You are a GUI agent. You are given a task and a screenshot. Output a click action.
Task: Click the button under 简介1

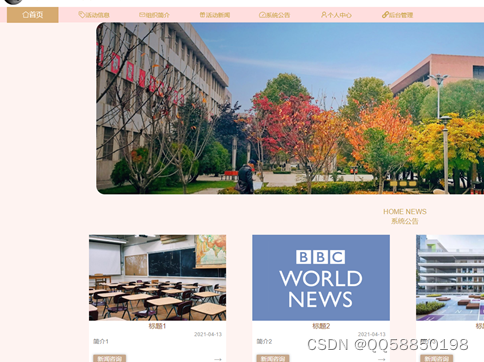110,358
